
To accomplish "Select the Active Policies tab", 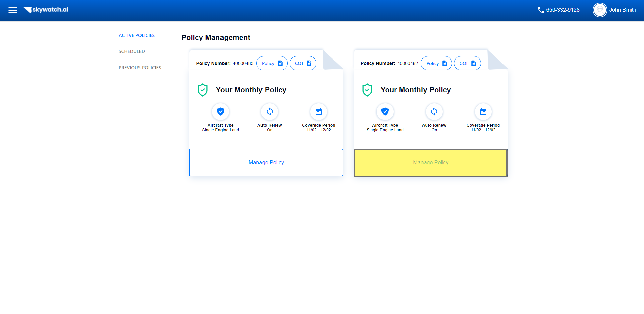I will 136,35.
